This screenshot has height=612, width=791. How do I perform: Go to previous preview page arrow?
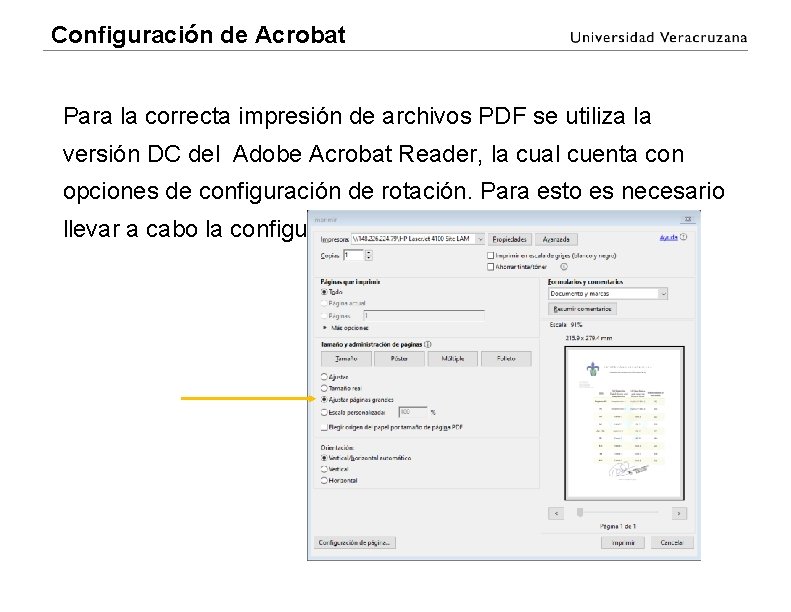point(556,514)
